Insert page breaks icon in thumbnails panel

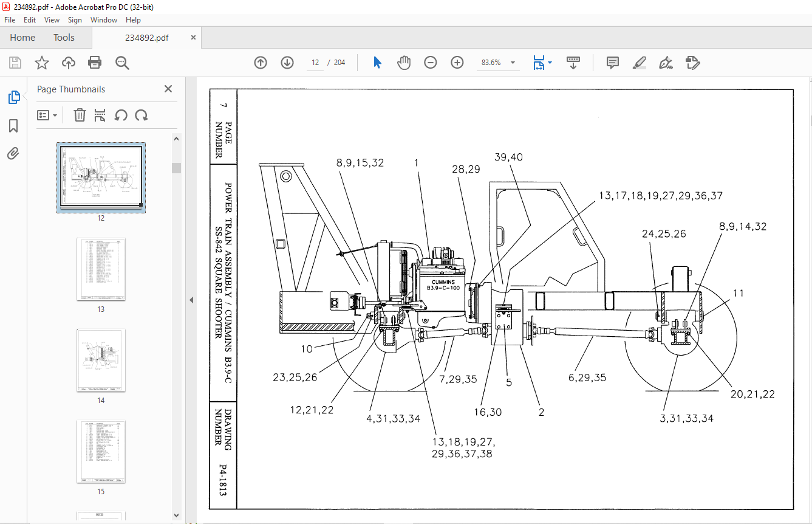(x=100, y=115)
